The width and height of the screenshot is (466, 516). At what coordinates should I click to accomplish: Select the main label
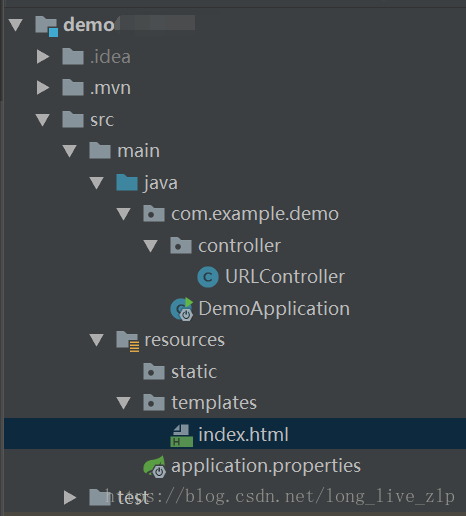point(139,151)
